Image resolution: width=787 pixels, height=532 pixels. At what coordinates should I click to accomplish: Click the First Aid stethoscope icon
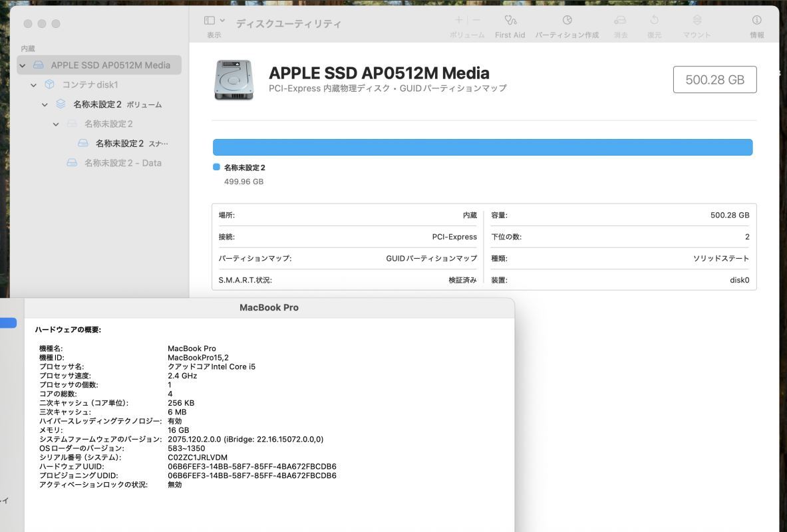[x=510, y=21]
